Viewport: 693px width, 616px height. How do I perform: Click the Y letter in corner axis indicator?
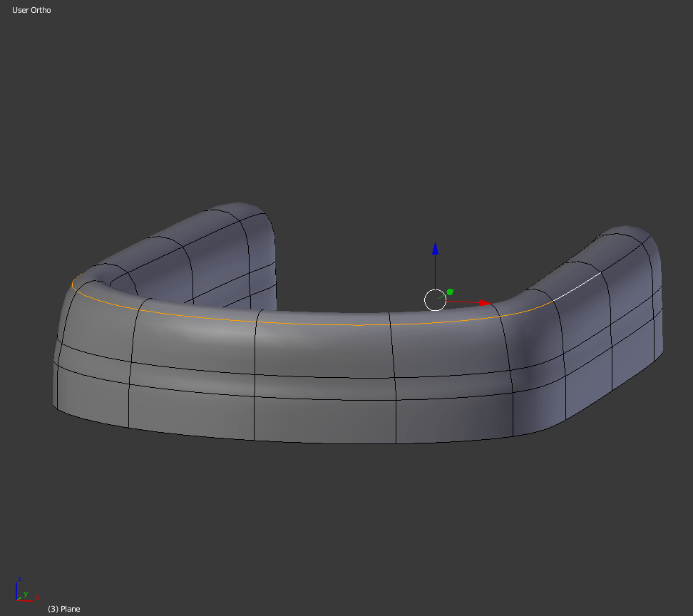point(26,594)
